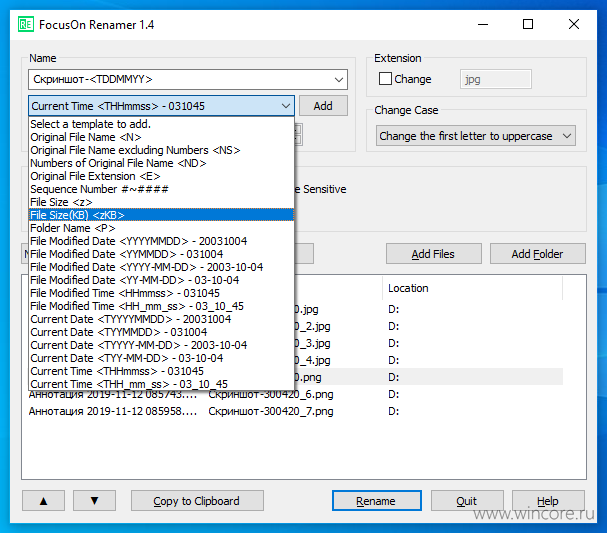The height and width of the screenshot is (533, 607).
Task: Choose Original File Name <N> template
Action: (161, 137)
